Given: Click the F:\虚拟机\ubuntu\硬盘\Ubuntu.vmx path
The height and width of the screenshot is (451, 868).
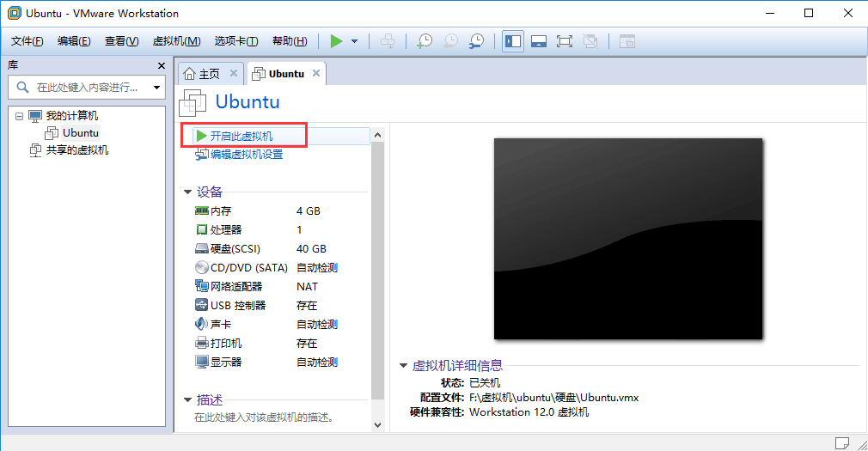Looking at the screenshot, I should click(554, 398).
